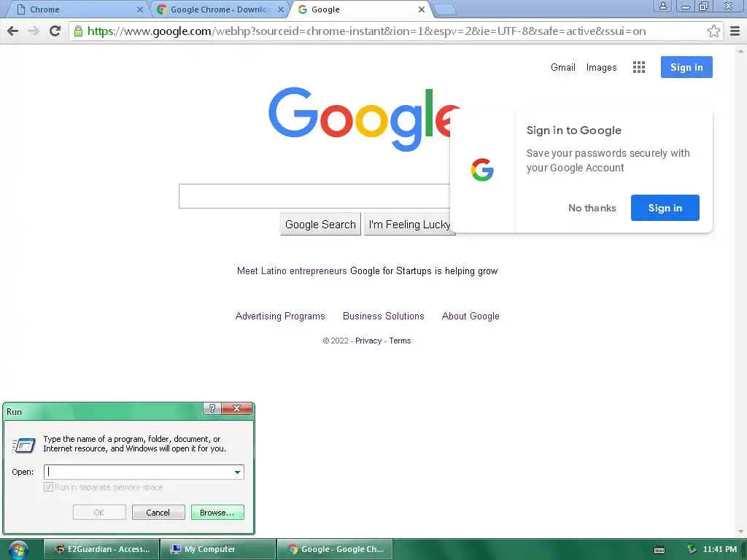Open a new tab button
This screenshot has height=560, width=747.
click(x=446, y=9)
